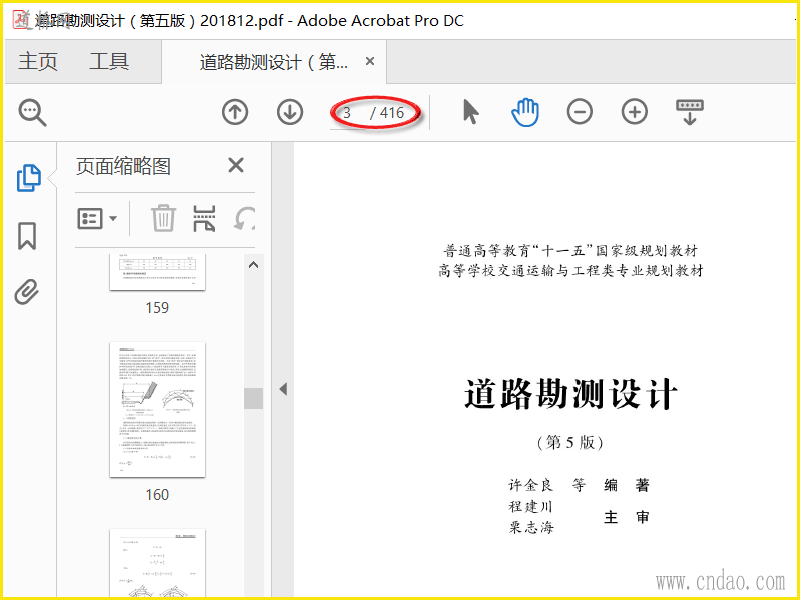Click line 普通高等教育"十一五"国家级规划教材

coord(570,251)
